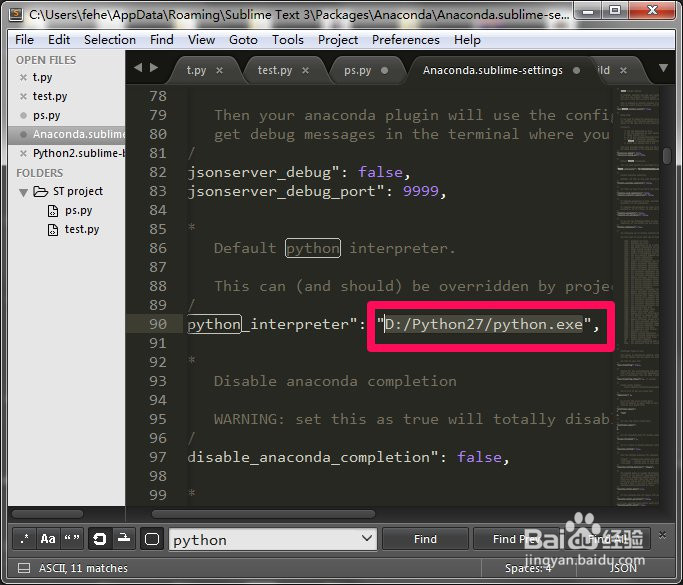This screenshot has width=683, height=585.
Task: Open find history dropdown arrow
Action: coord(367,538)
